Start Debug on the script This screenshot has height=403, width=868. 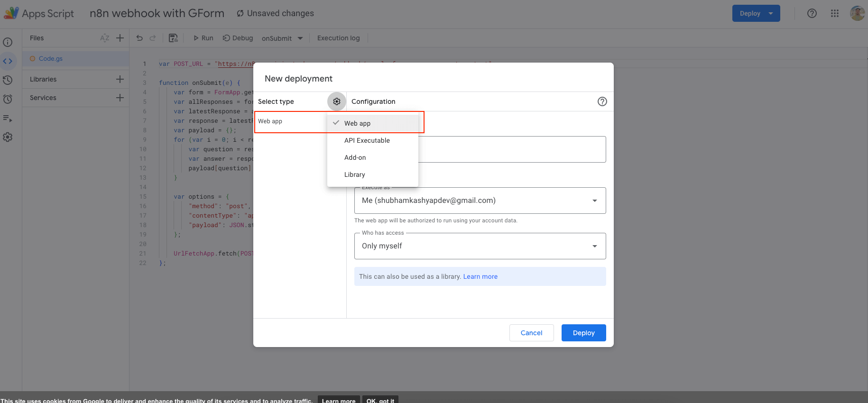coord(238,38)
